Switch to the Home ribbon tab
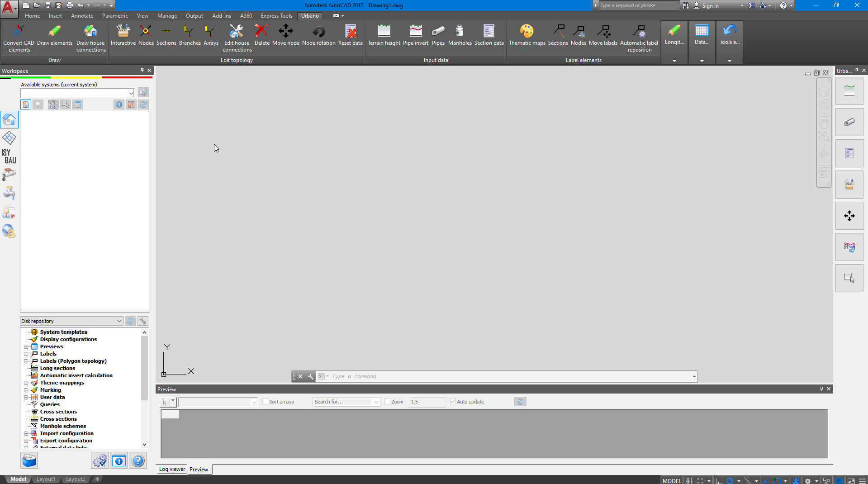Screen dimensions: 868x484 click(32, 16)
